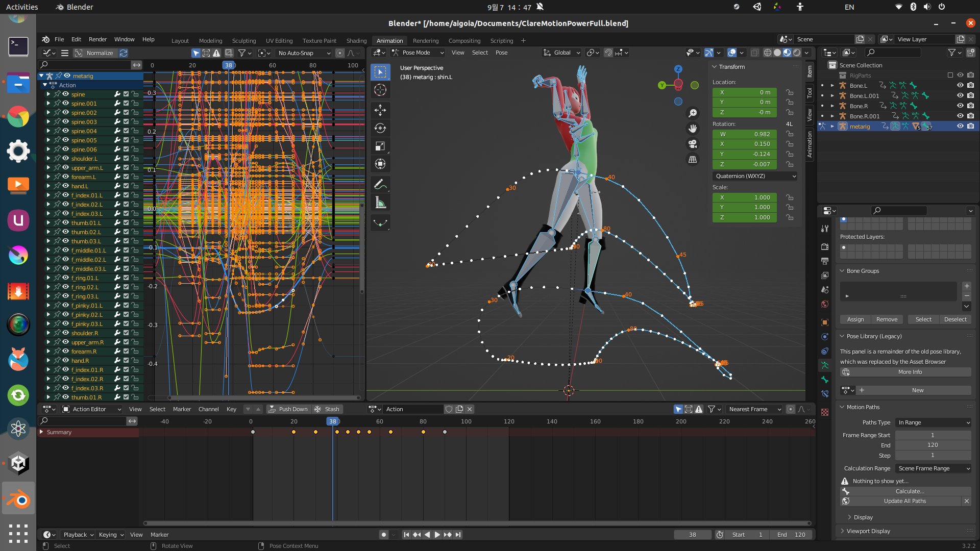Select the Measure tool
This screenshot has width=980, height=551.
[x=380, y=203]
